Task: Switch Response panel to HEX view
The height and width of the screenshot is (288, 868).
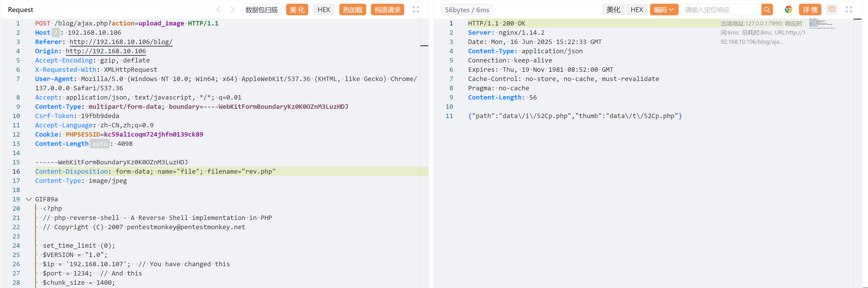Action: point(637,9)
